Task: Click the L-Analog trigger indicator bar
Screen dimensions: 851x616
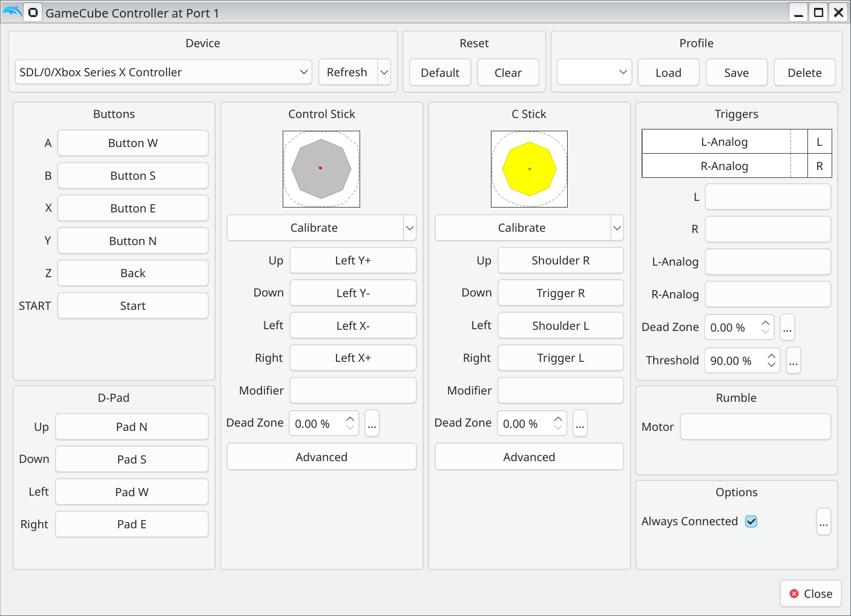Action: 724,142
